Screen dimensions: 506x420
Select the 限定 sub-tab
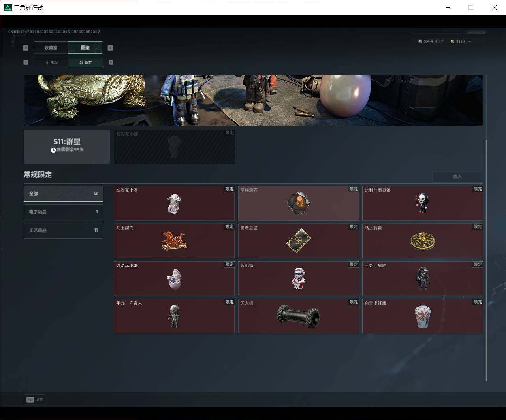[85, 62]
